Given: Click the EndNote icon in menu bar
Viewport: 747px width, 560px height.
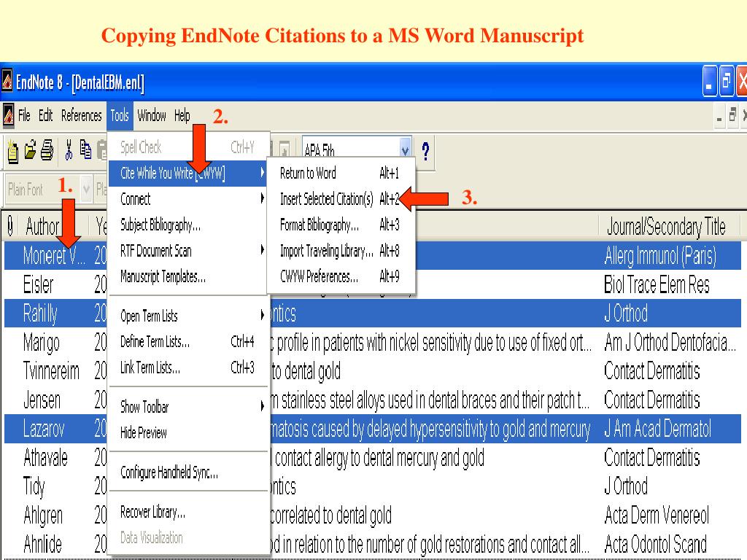Looking at the screenshot, I should tap(8, 115).
